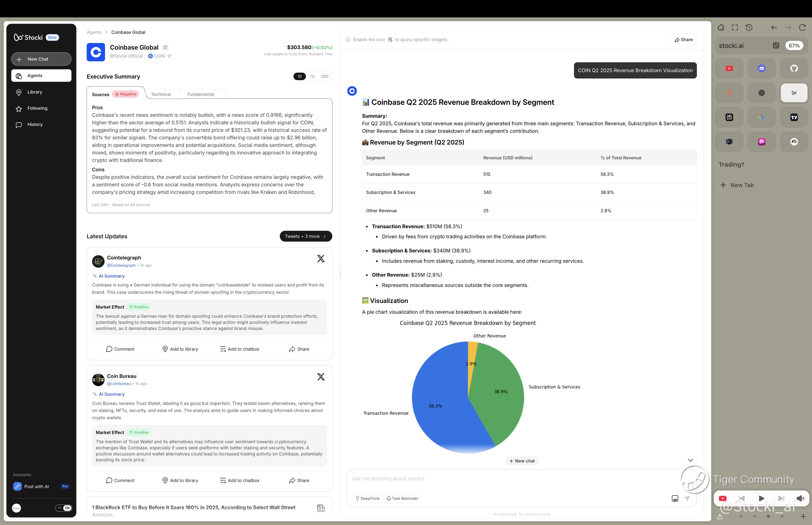Click the New Chat sidebar button
Image resolution: width=812 pixels, height=525 pixels.
coord(41,59)
